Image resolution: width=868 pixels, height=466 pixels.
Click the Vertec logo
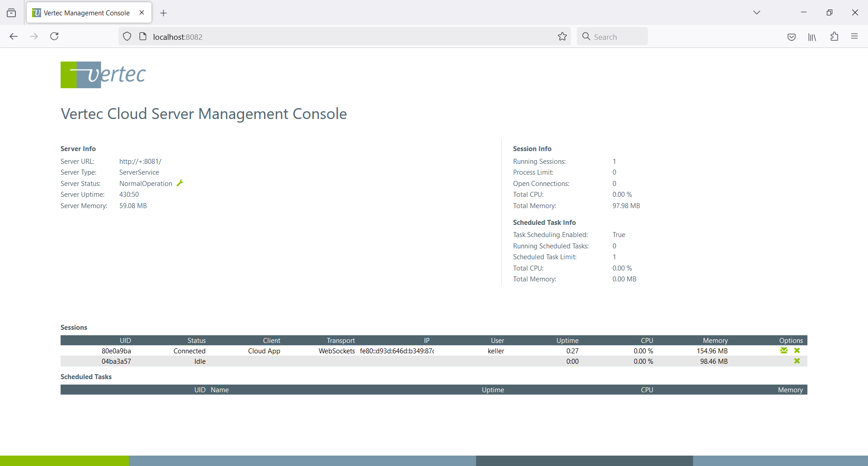(x=103, y=75)
